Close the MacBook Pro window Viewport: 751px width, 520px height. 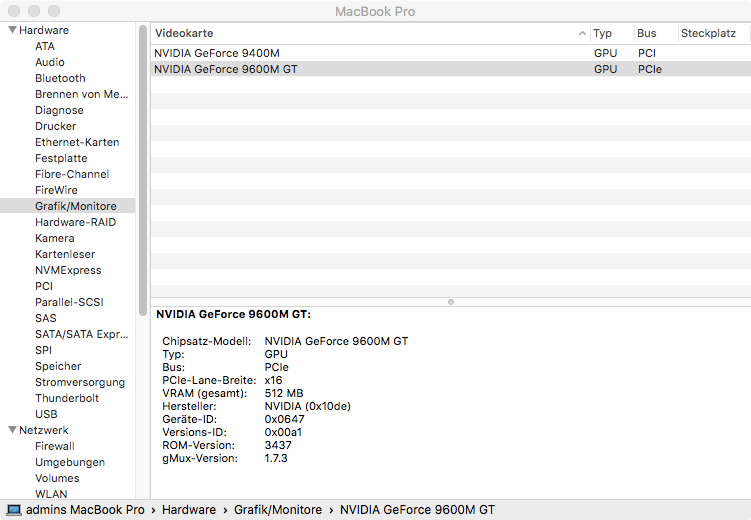(14, 11)
